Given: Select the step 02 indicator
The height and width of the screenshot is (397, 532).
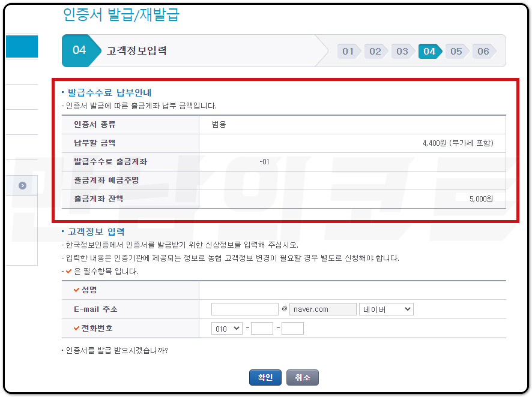Looking at the screenshot, I should [376, 52].
